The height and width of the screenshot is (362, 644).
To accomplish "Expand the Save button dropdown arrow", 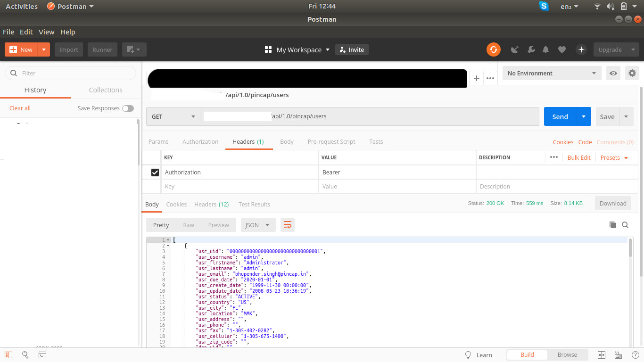I will pyautogui.click(x=626, y=116).
